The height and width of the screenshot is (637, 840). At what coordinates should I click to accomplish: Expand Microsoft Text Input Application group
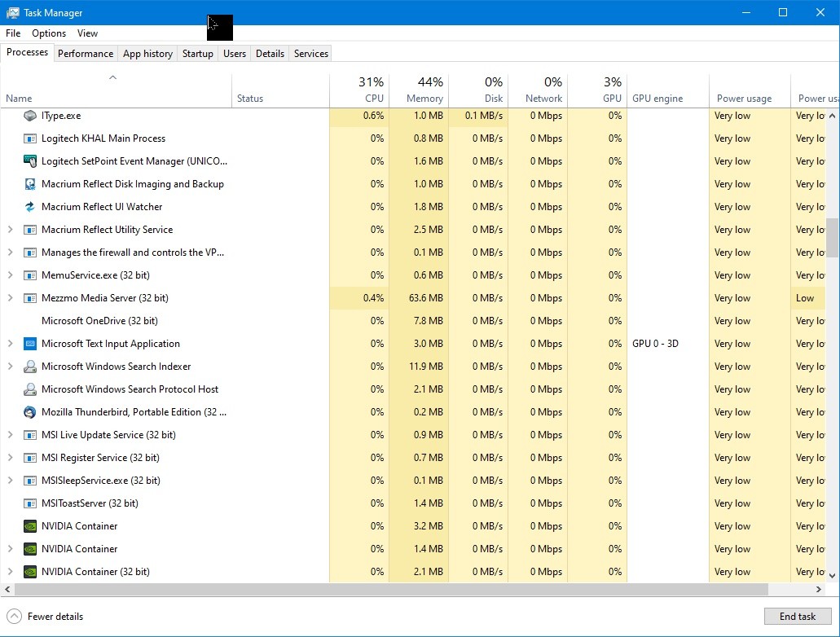point(10,344)
